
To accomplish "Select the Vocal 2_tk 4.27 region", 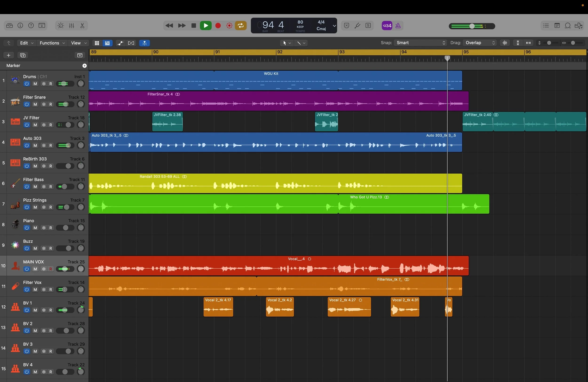I will [349, 308].
